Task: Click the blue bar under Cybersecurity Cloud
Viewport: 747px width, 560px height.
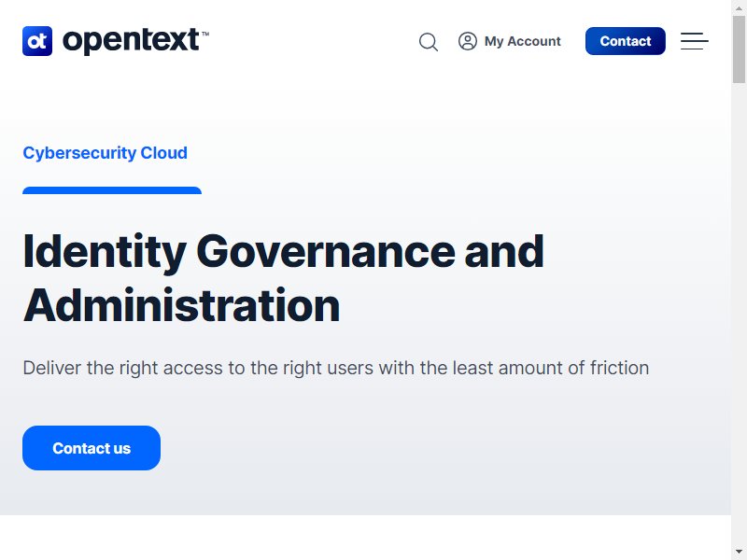Action: 112,190
